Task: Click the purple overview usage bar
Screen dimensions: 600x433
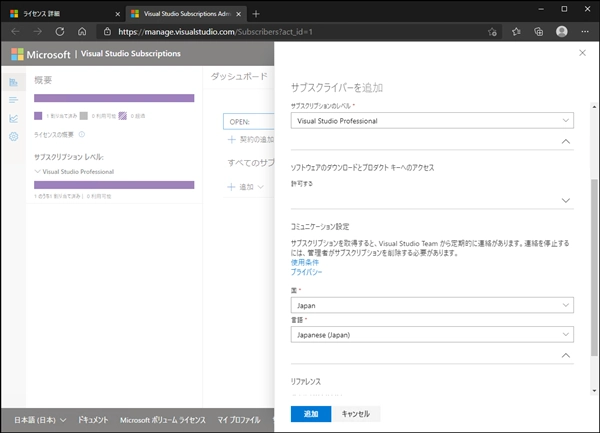Action: tap(114, 98)
